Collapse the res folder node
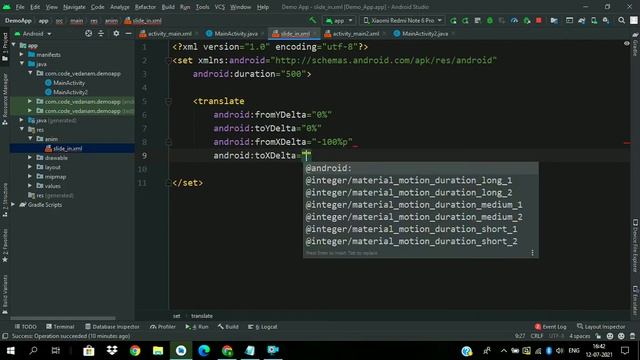The height and width of the screenshot is (360, 640). [x=22, y=129]
